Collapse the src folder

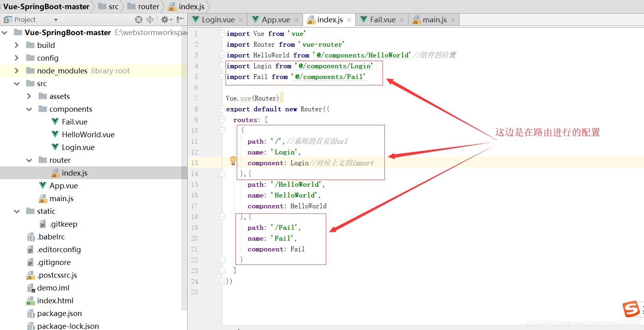pos(17,83)
